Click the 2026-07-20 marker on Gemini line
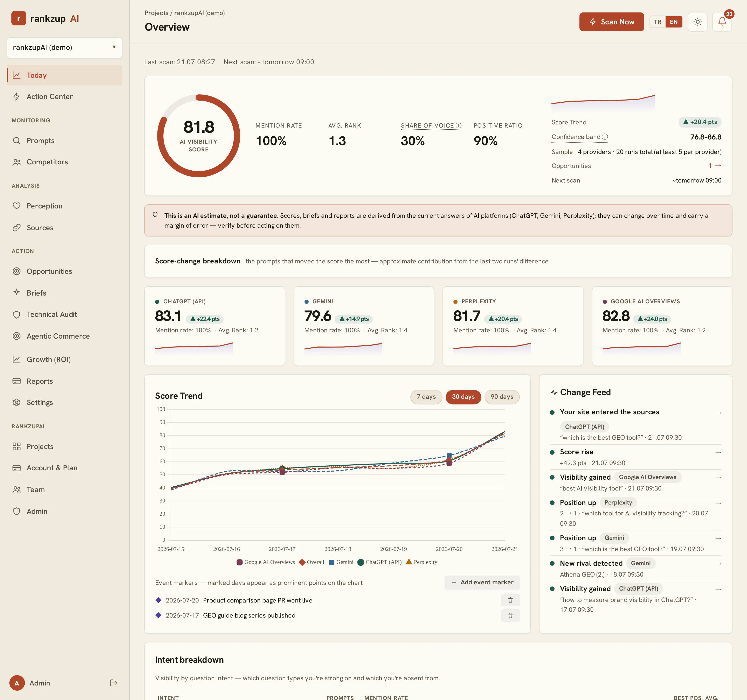 [449, 455]
